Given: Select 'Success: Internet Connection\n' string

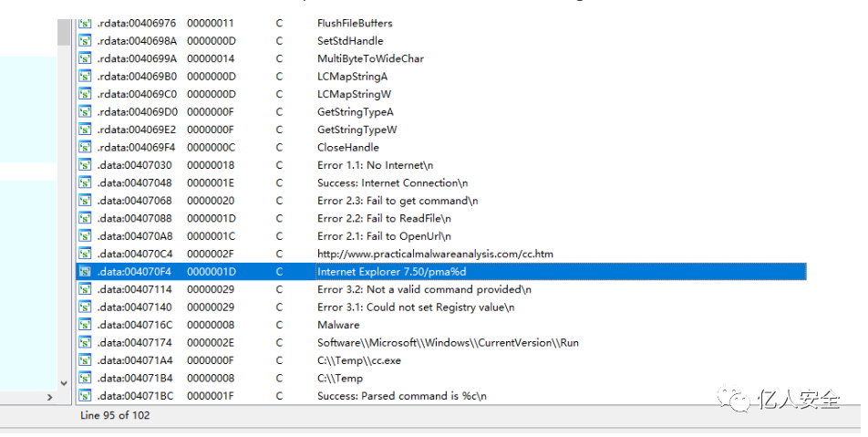Looking at the screenshot, I should [x=392, y=182].
